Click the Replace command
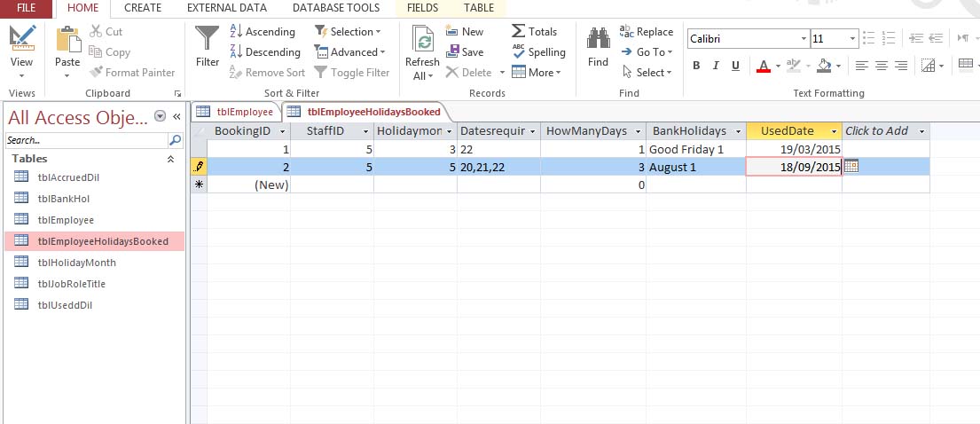This screenshot has width=980, height=424. click(x=647, y=31)
